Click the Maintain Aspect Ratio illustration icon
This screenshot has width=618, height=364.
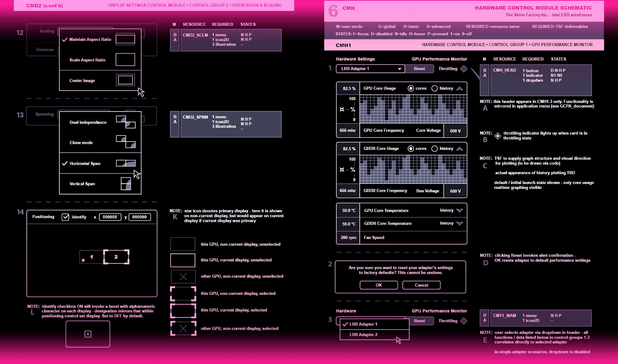coord(125,39)
